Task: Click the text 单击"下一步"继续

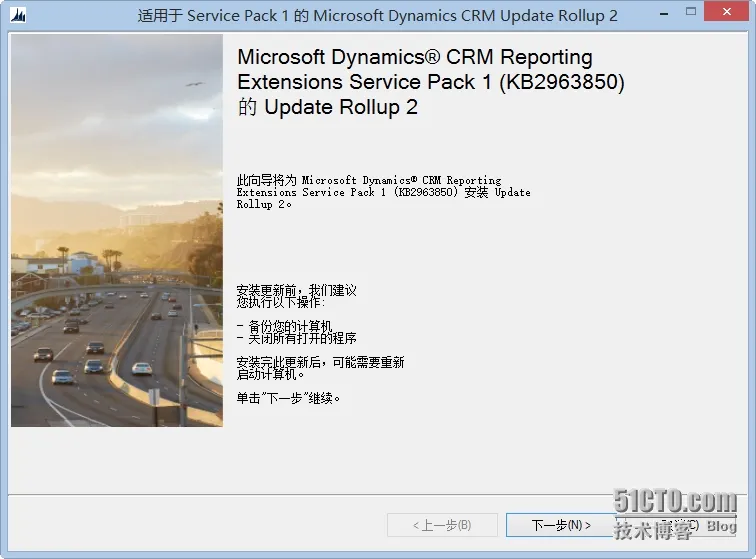Action: tap(288, 398)
